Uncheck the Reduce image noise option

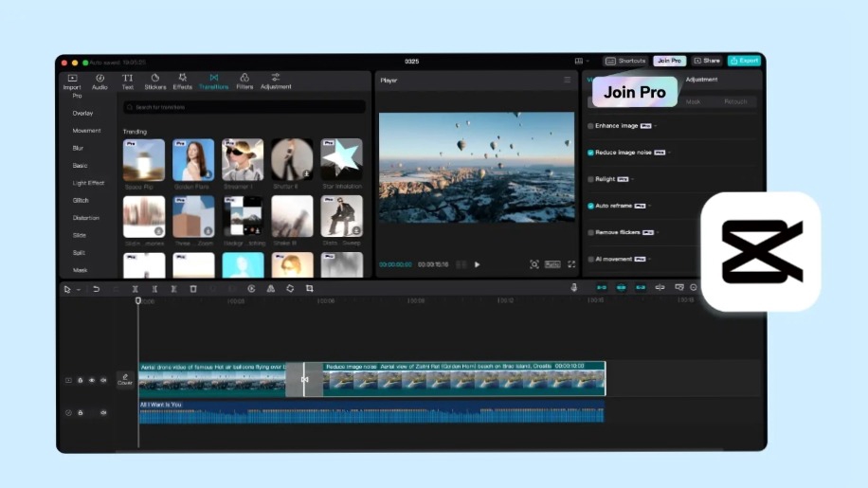click(x=591, y=152)
